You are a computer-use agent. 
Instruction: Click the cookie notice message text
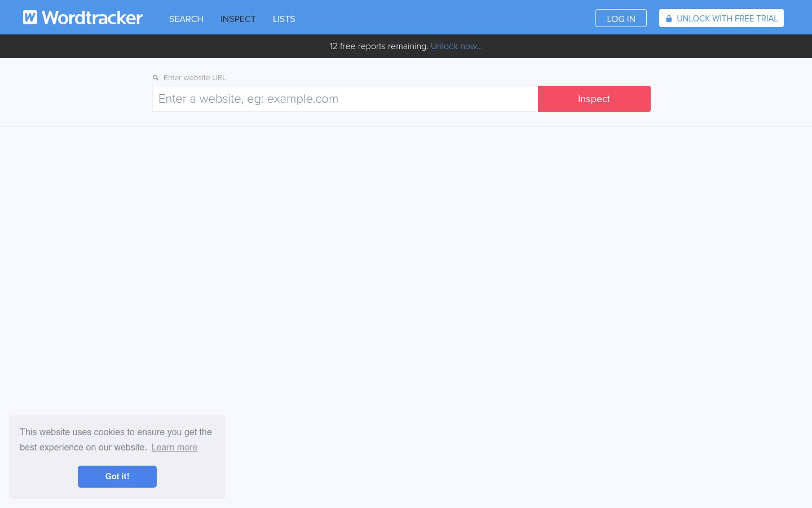(x=116, y=432)
